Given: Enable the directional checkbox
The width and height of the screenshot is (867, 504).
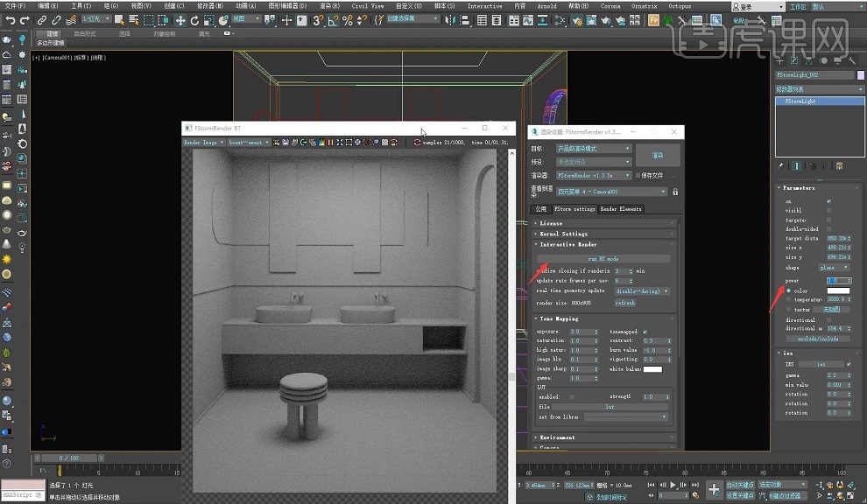Looking at the screenshot, I should [x=828, y=319].
